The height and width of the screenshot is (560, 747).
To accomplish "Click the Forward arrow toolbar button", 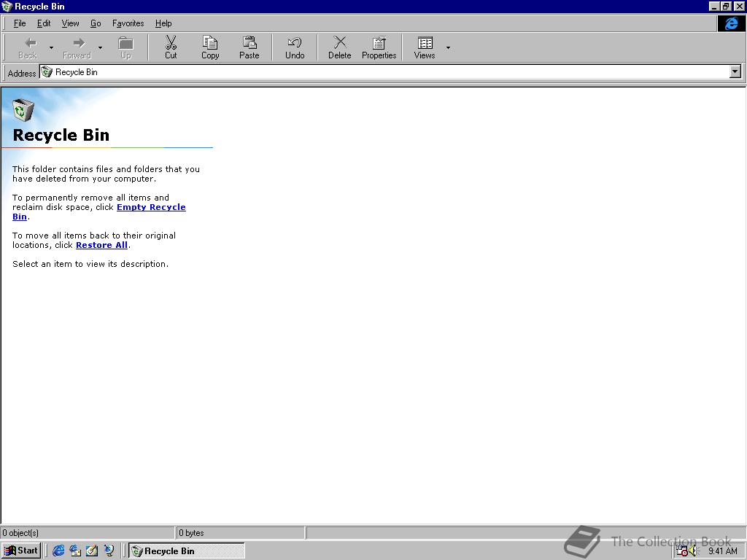I will click(x=77, y=47).
